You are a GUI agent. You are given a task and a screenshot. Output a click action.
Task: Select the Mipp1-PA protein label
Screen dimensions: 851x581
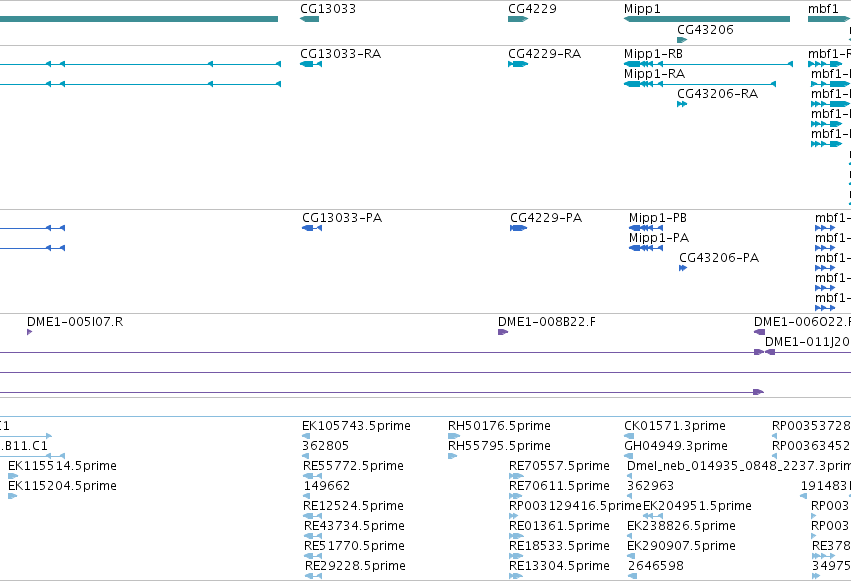[659, 238]
